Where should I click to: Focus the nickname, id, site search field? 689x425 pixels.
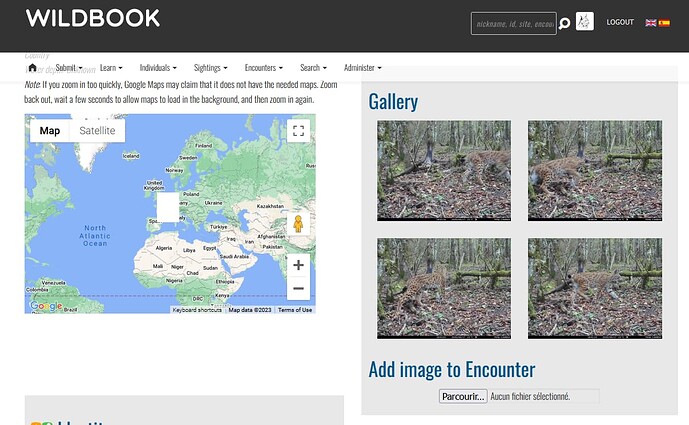[x=513, y=23]
